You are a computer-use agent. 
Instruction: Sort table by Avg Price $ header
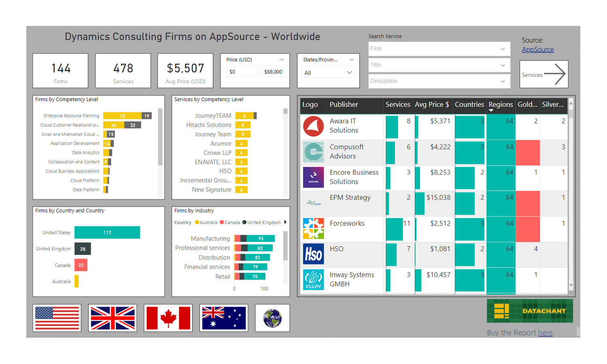click(432, 104)
